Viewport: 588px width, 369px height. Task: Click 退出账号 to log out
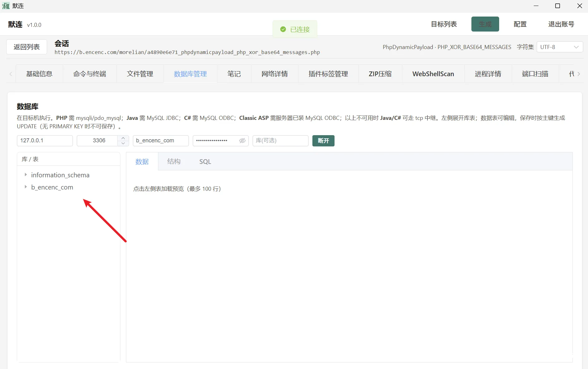tap(561, 24)
